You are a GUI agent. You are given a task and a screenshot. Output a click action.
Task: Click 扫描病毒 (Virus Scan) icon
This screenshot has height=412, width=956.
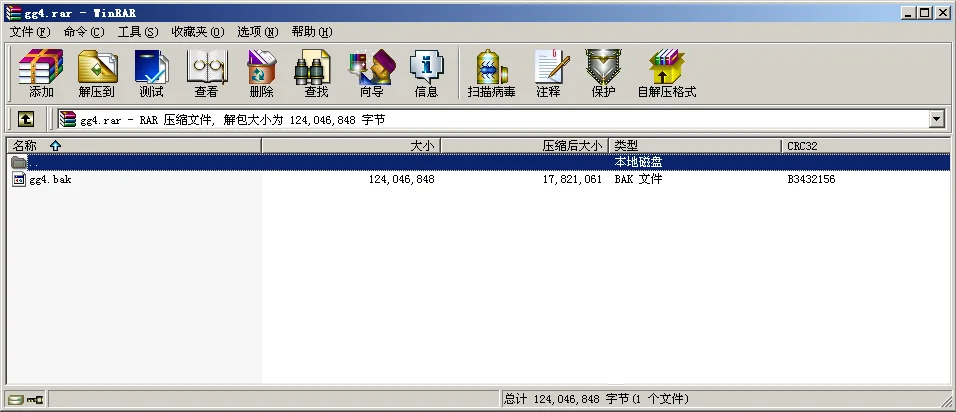[x=491, y=74]
